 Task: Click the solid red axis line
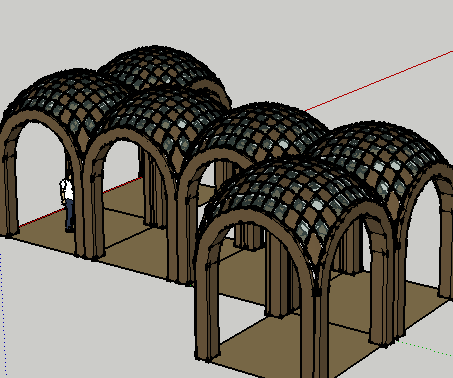380,80
